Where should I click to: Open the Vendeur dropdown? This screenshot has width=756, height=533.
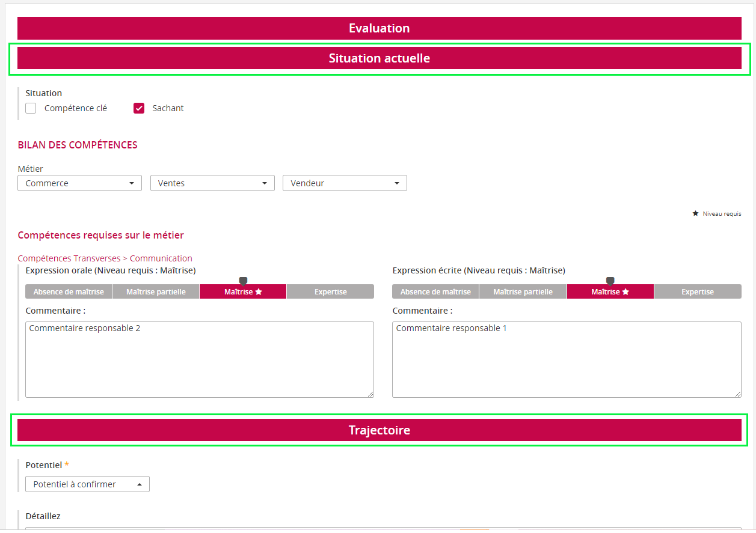pos(345,183)
